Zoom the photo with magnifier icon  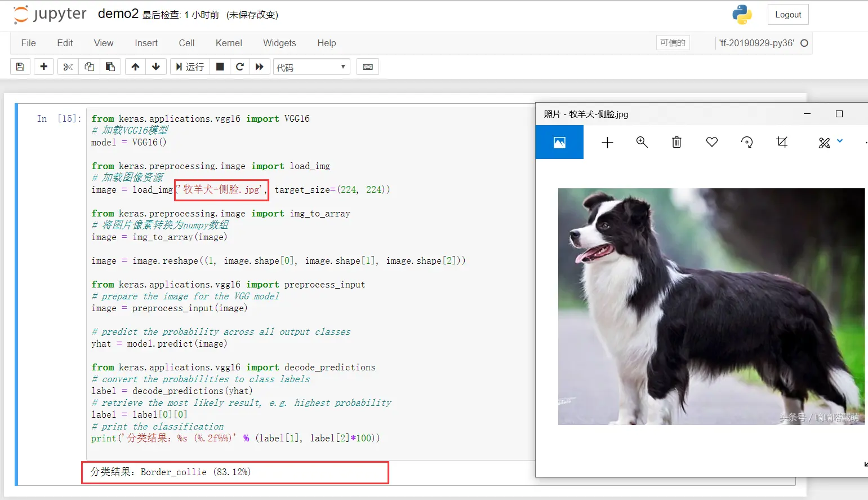pyautogui.click(x=642, y=142)
